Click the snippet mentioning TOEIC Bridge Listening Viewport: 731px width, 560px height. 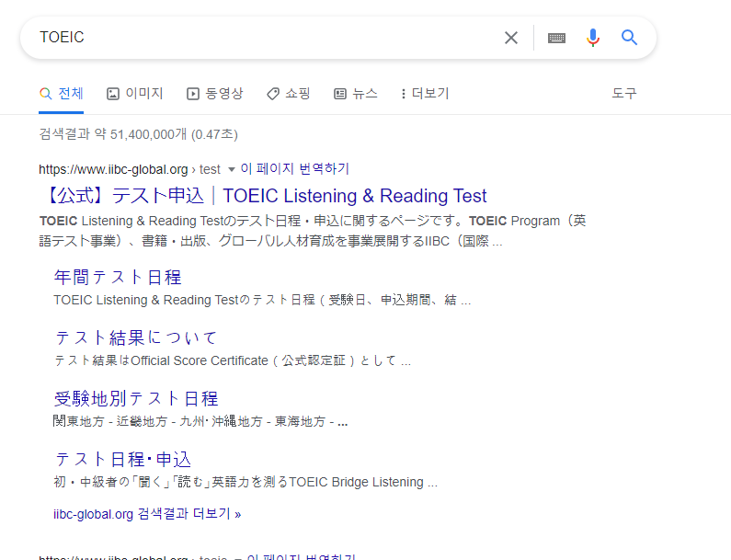pos(246,482)
